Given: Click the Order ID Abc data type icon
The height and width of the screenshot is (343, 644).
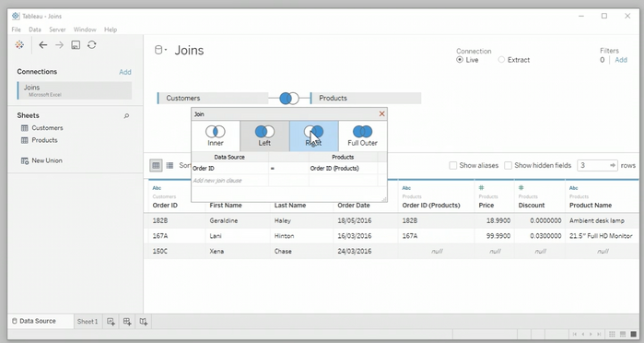Looking at the screenshot, I should point(157,188).
